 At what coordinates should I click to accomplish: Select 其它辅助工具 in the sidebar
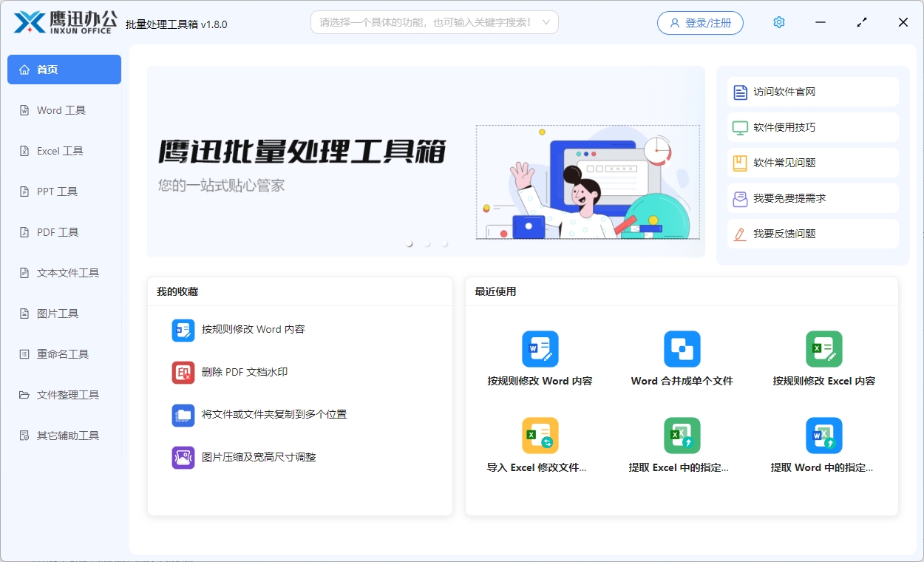point(64,436)
